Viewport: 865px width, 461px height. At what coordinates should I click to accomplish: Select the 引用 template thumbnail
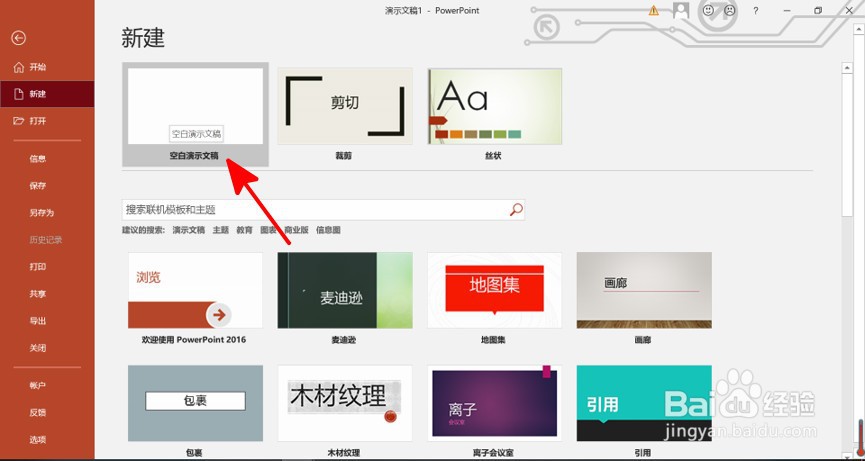(644, 403)
